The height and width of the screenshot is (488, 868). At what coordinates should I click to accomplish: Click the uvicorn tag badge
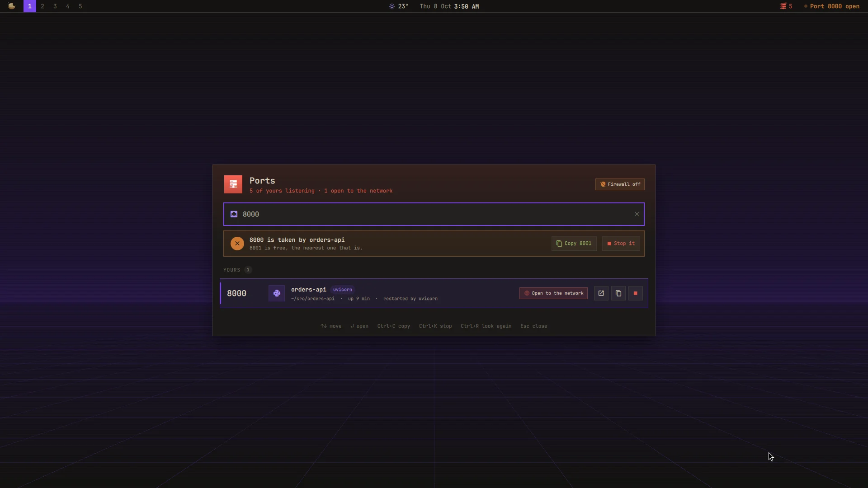pyautogui.click(x=342, y=290)
